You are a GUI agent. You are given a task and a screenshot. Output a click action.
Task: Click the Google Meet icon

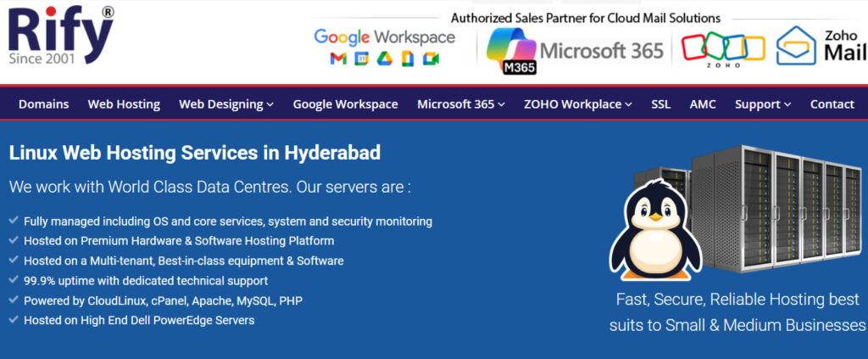[431, 59]
